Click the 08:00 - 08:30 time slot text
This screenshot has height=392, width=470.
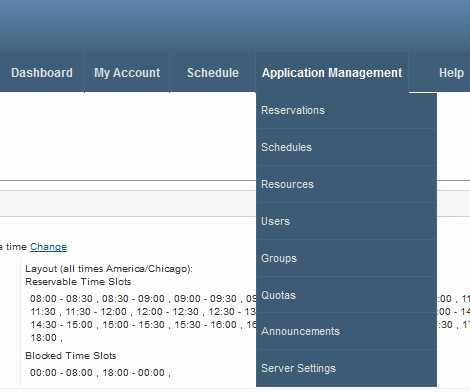[61, 299]
